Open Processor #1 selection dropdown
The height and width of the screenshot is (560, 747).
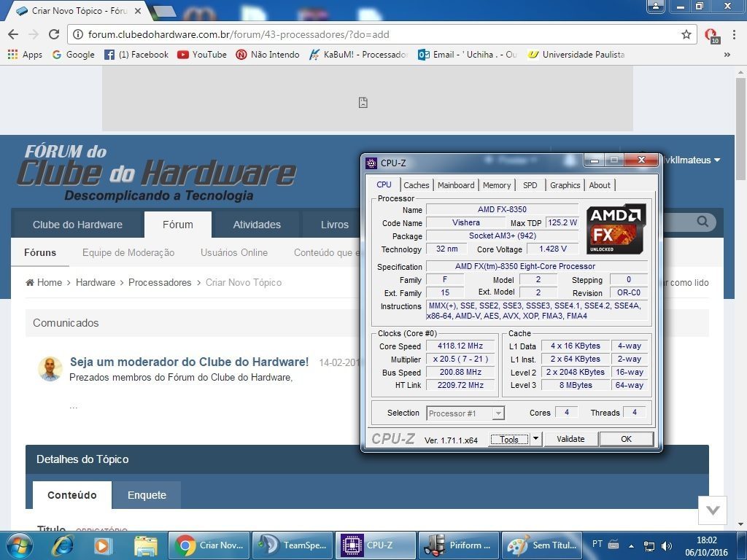coord(465,413)
